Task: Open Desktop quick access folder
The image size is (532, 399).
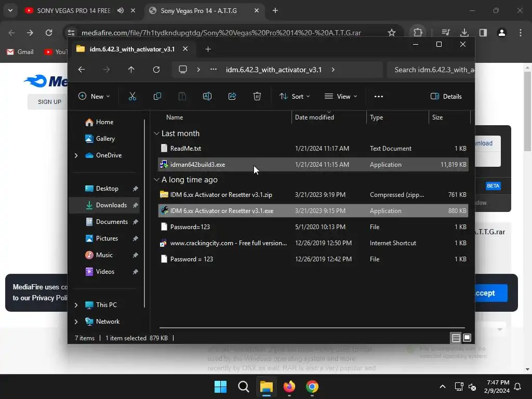Action: pyautogui.click(x=104, y=188)
